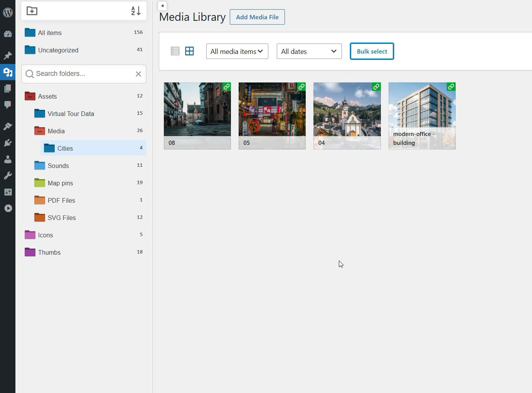Switch to list view mode

click(x=175, y=51)
